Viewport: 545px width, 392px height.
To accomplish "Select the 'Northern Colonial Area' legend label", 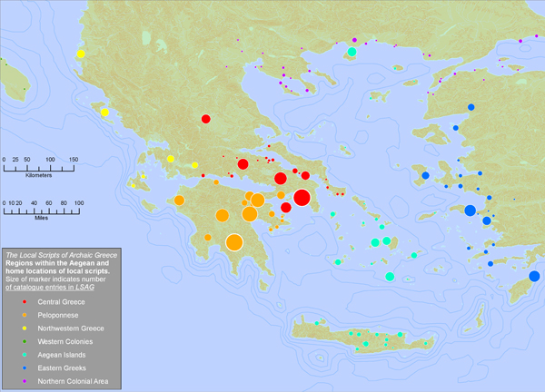I will [x=73, y=381].
